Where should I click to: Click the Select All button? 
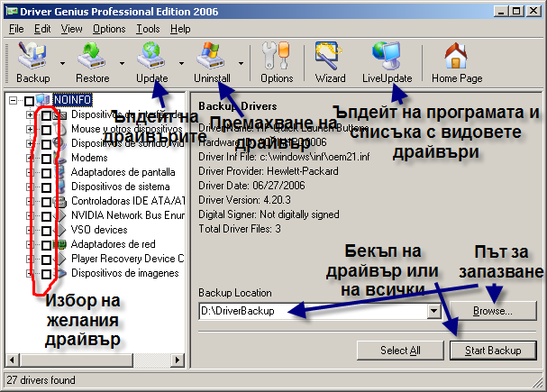coord(400,351)
